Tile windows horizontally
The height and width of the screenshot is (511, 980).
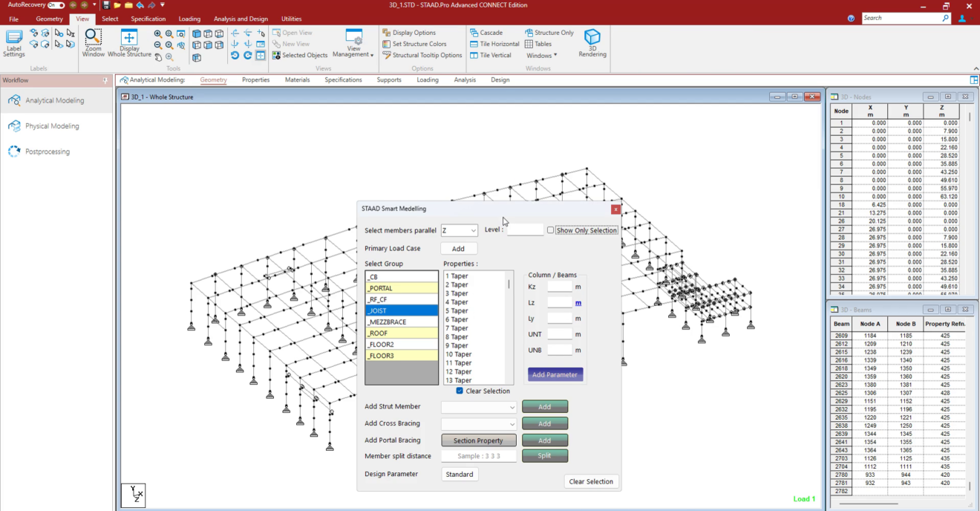[x=494, y=44]
